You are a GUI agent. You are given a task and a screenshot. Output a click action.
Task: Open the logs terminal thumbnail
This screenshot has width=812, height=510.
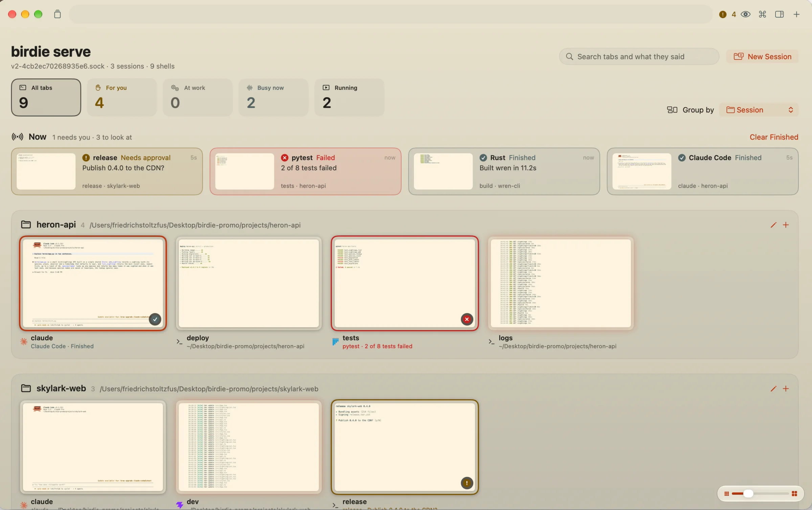(x=561, y=283)
